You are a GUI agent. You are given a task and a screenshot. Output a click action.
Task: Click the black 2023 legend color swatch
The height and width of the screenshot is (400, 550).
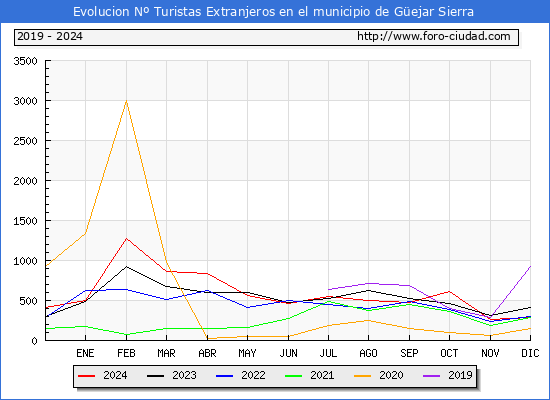point(155,376)
